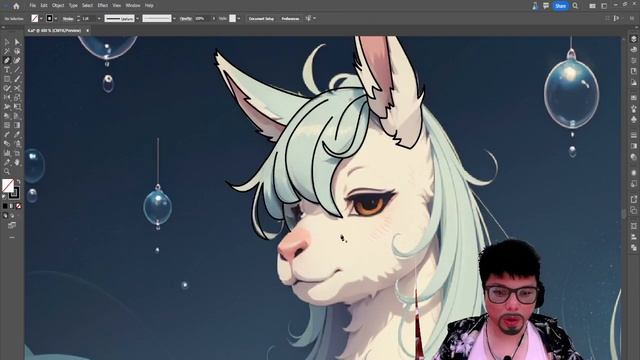Screen dimensions: 640x360
Task: Open the graphic Style dropdown arrow
Action: (239, 18)
